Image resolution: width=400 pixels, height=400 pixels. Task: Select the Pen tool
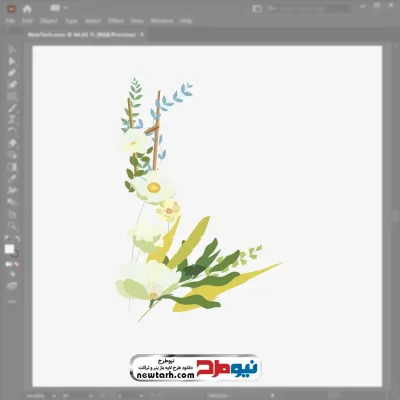(12, 73)
